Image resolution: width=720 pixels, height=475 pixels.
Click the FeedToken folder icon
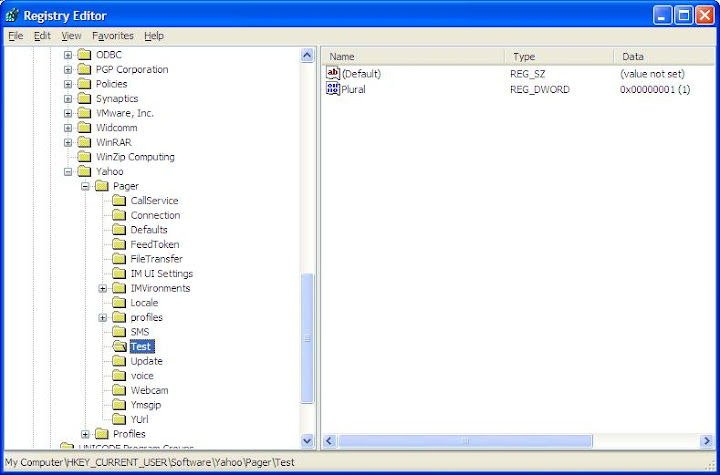[119, 244]
